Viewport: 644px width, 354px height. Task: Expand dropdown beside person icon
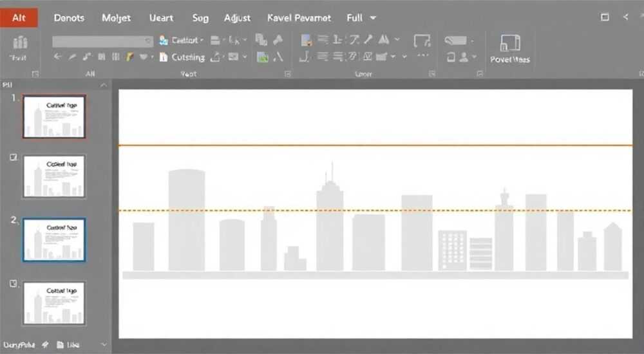(475, 57)
